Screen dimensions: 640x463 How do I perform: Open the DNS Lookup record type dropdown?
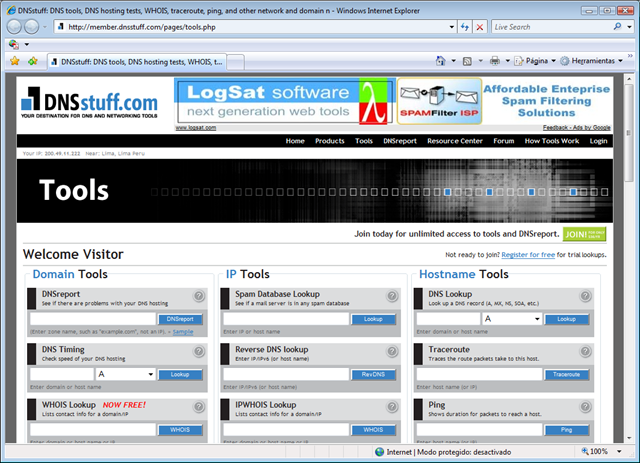(x=511, y=319)
